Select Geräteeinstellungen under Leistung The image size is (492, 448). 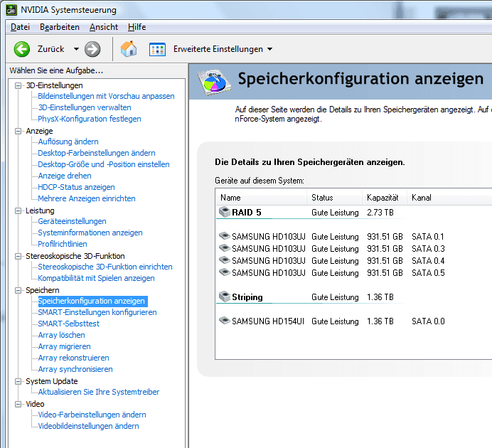72,221
